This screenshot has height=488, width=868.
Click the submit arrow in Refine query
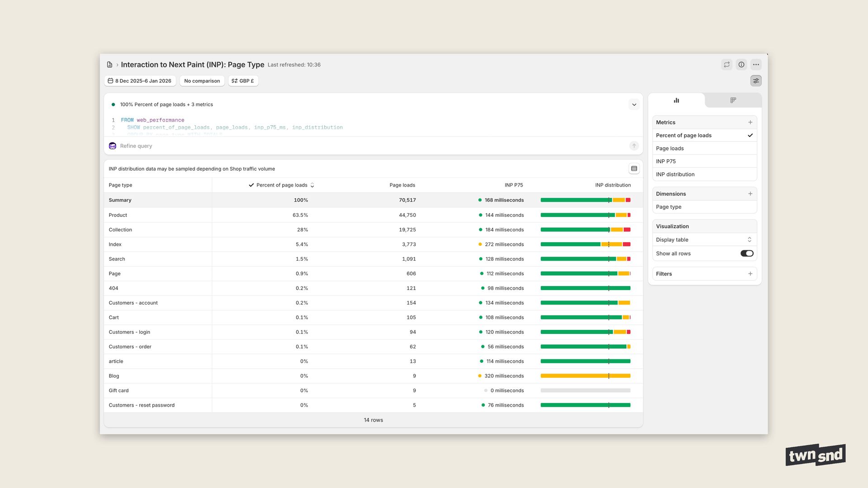tap(634, 145)
